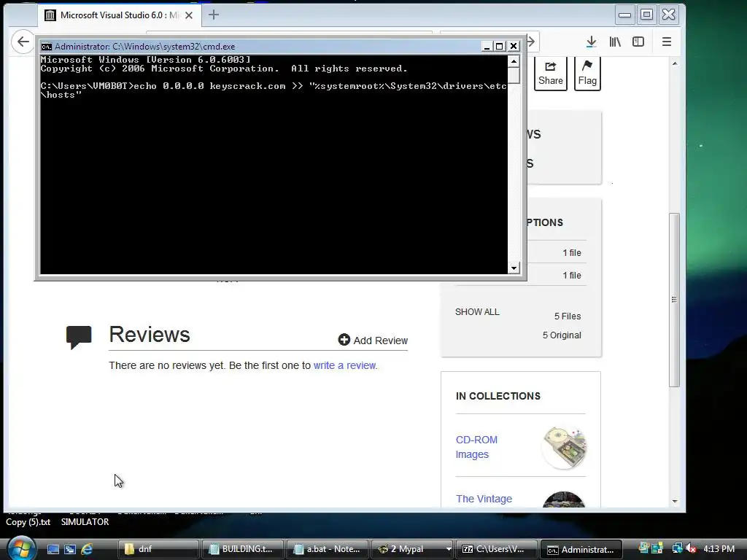The image size is (747, 560).
Task: Click the SIMULATOR desktop icon label
Action: point(85,522)
